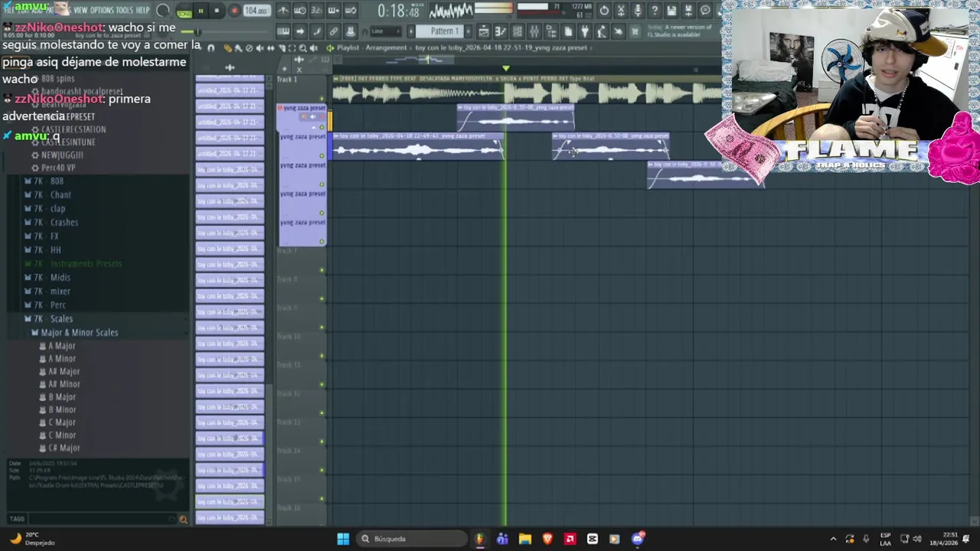Select playlist Delete tool
The image size is (980, 551).
(x=248, y=47)
